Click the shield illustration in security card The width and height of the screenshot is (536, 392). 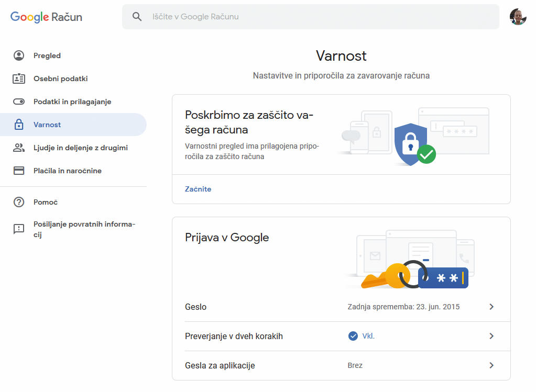click(414, 144)
